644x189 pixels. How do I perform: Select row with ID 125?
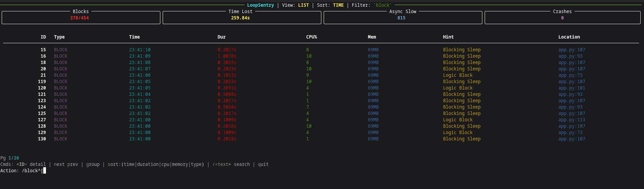pos(321,114)
